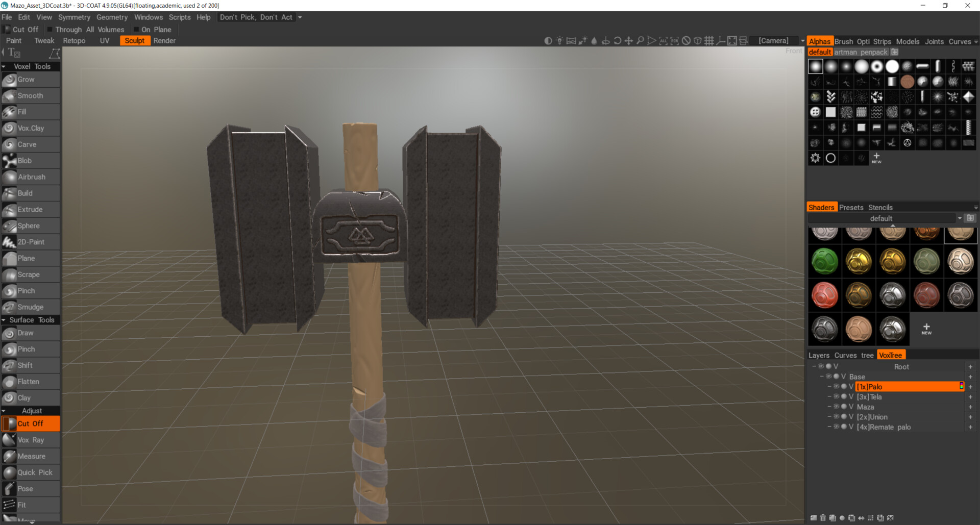Activate the Measure tool

[x=31, y=457]
